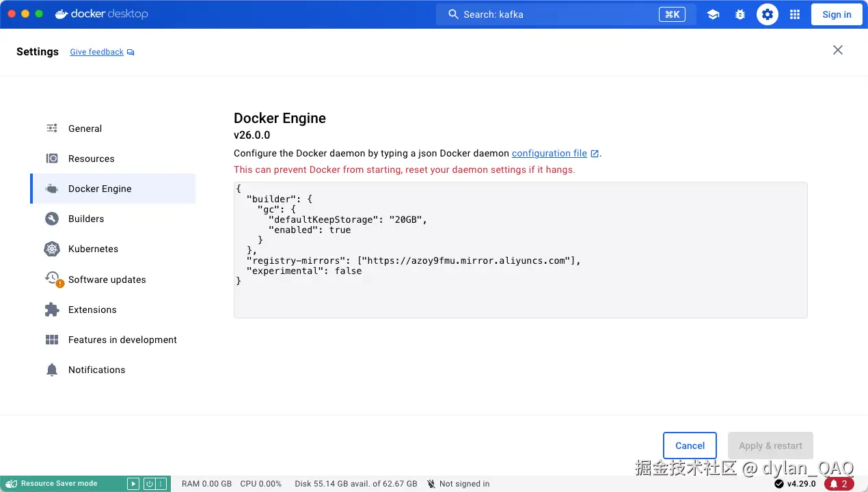
Task: Click the Kubernetes helm wheel icon
Action: tap(52, 249)
